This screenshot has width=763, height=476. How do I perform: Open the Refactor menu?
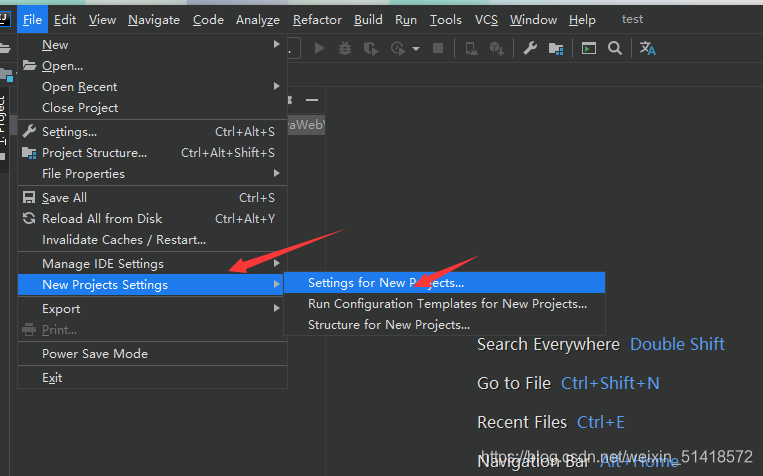[x=317, y=19]
